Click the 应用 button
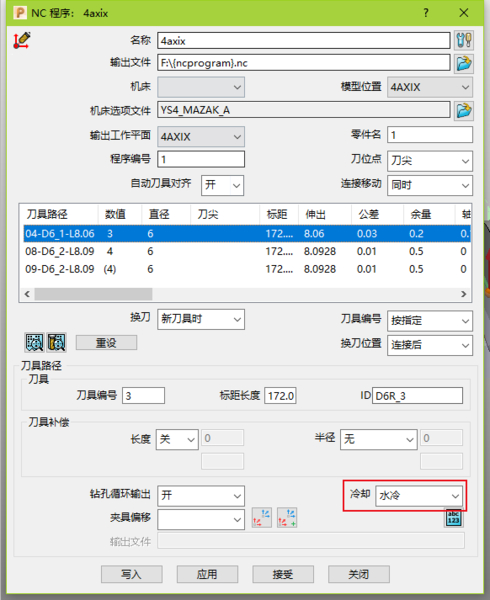 207,574
